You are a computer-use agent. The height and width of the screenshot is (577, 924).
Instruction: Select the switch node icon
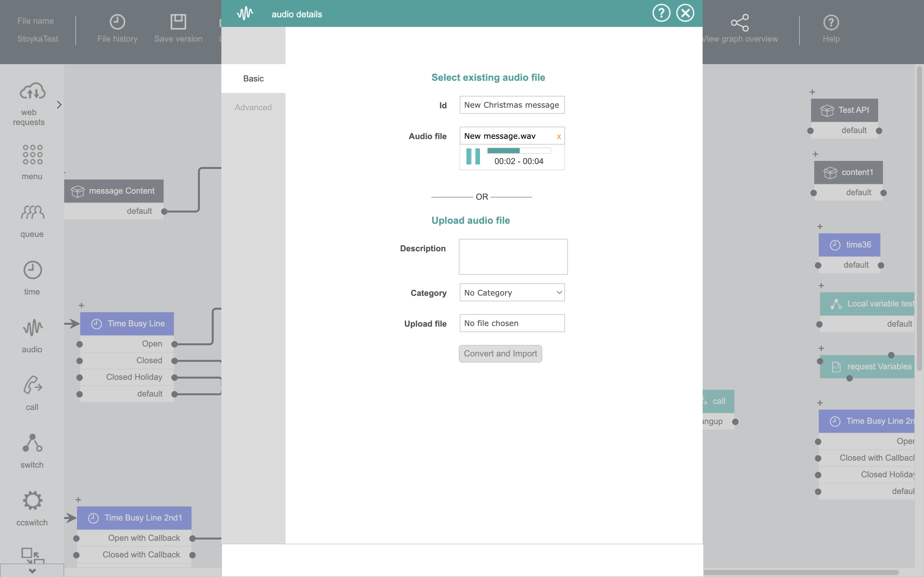pyautogui.click(x=32, y=443)
